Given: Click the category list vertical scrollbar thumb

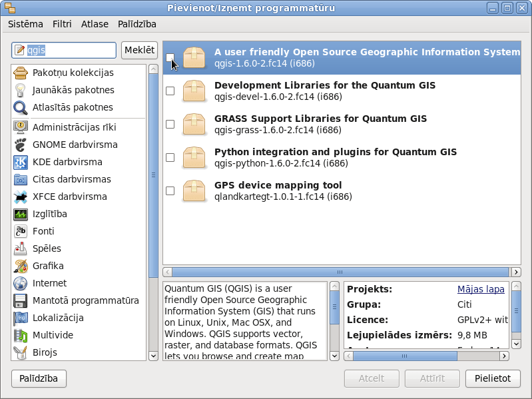Looking at the screenshot, I should 153,175.
